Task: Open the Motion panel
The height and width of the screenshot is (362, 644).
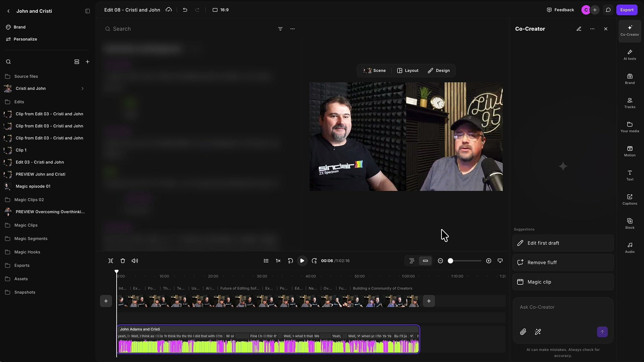Action: click(630, 151)
